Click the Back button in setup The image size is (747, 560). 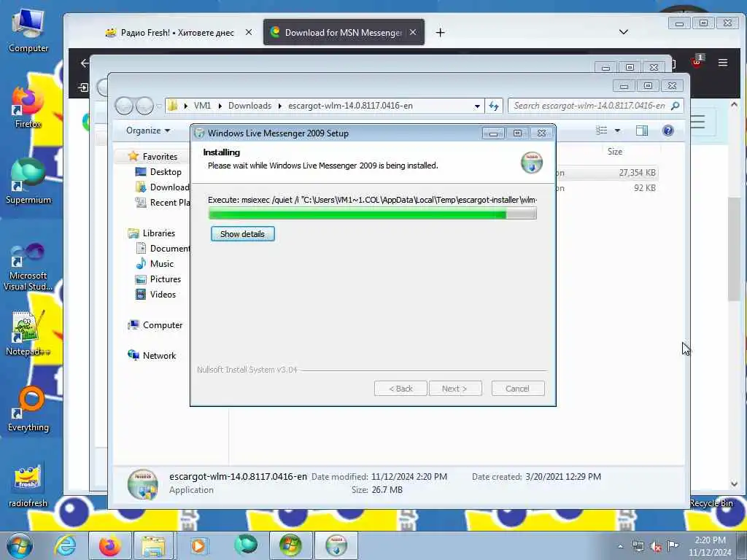coord(400,389)
